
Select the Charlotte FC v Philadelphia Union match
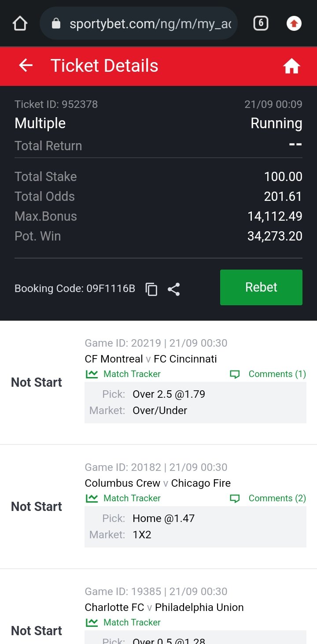[x=164, y=607]
